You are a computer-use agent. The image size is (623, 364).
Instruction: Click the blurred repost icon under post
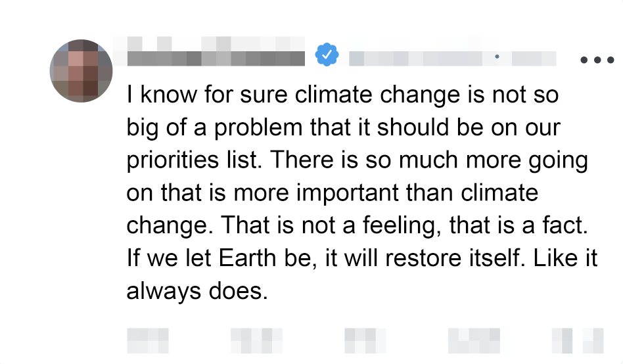tap(255, 341)
